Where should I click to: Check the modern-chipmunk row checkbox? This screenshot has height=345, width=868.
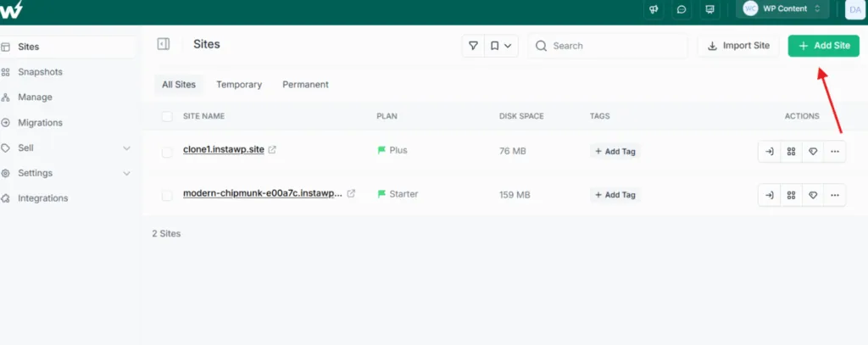[167, 196]
